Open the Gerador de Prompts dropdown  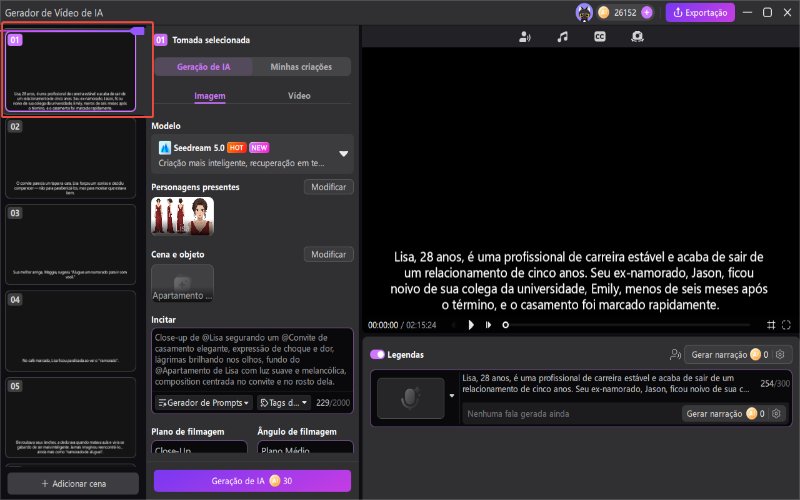coord(204,403)
